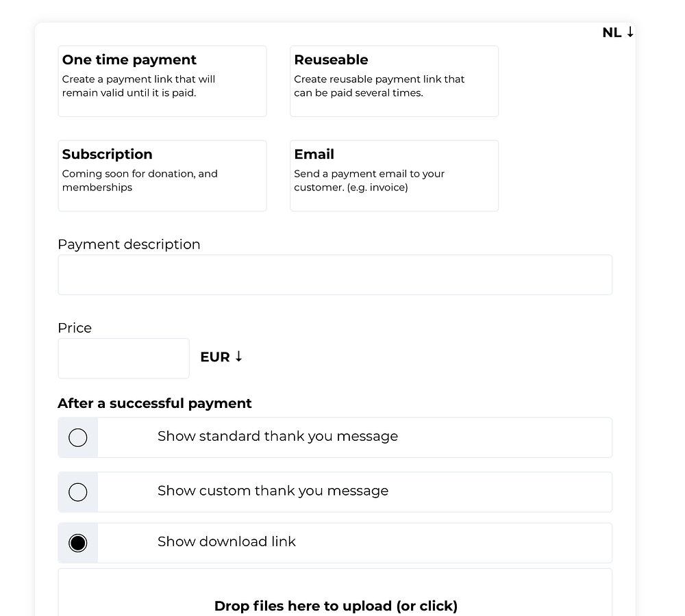Click the down arrow next to NL
Image resolution: width=685 pixels, height=616 pixels.
630,32
